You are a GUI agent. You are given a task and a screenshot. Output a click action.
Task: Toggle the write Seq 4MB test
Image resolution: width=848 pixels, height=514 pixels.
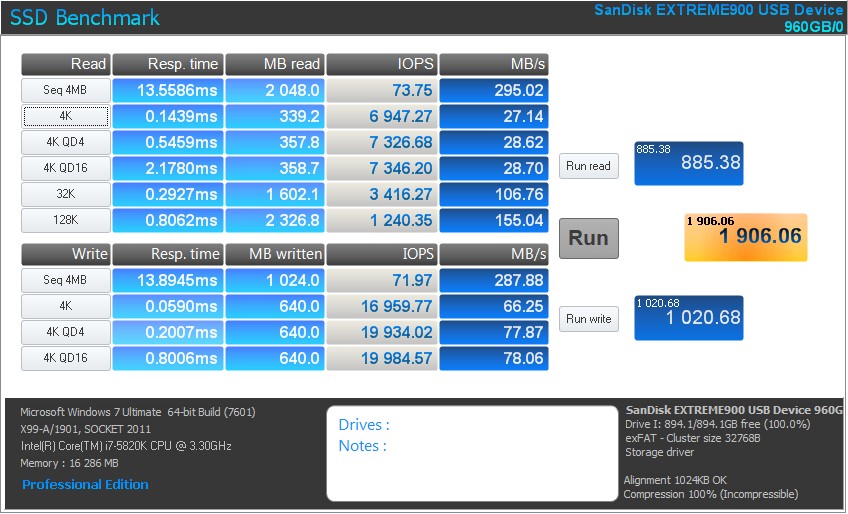click(x=65, y=281)
